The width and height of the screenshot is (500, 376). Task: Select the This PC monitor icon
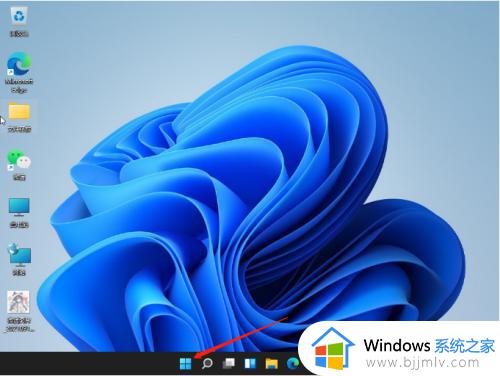(x=19, y=207)
